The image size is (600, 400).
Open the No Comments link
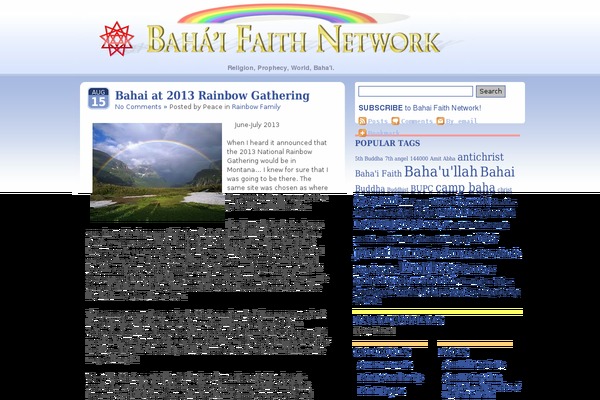[138, 107]
